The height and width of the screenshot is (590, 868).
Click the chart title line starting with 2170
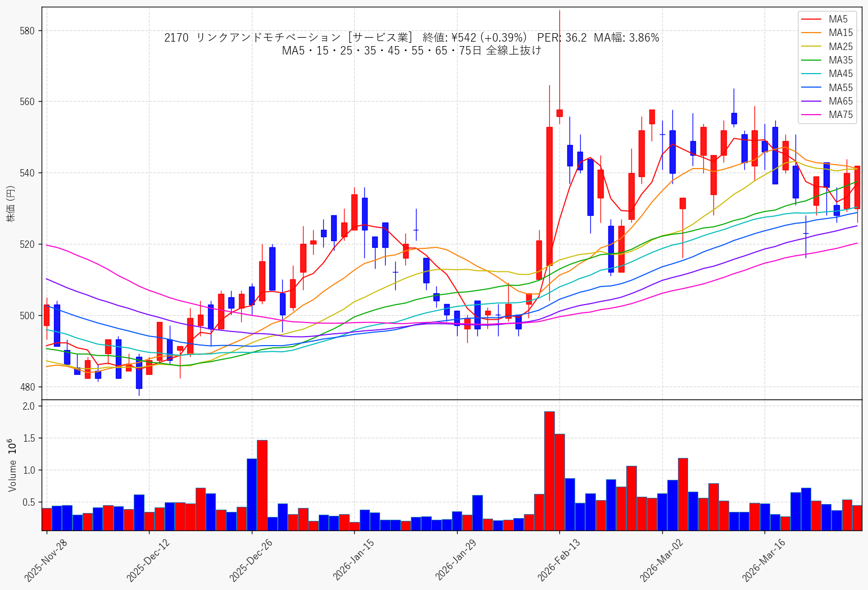click(x=412, y=38)
